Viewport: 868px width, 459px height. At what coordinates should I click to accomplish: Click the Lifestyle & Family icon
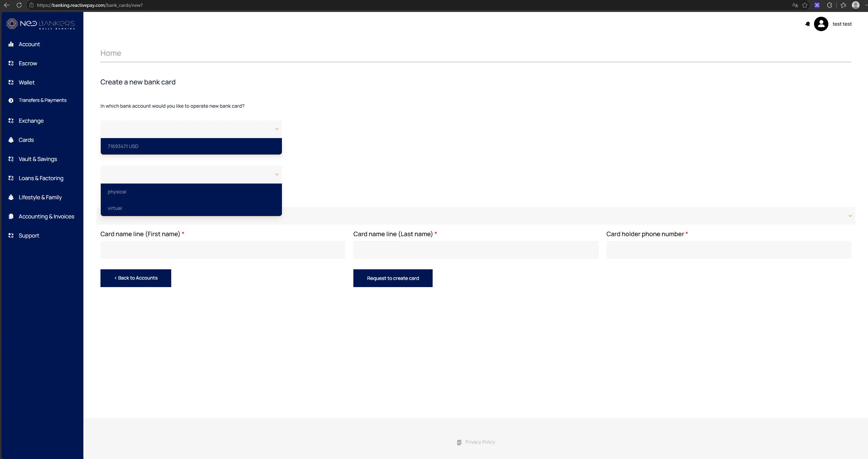(x=11, y=197)
